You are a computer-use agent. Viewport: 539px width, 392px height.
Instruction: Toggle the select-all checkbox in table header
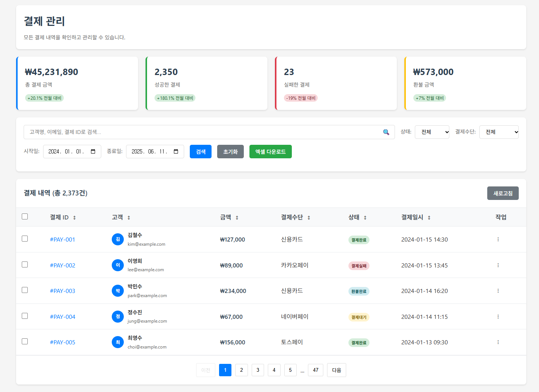click(x=25, y=216)
